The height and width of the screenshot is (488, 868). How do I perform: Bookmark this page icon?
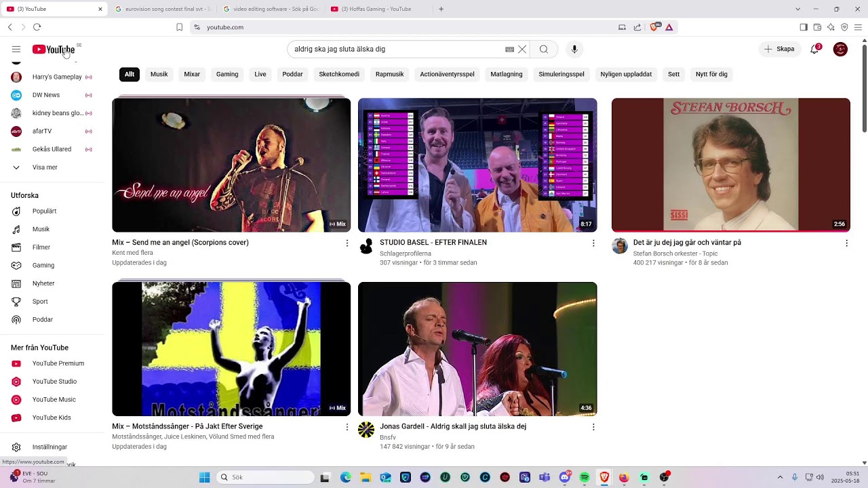click(x=179, y=27)
